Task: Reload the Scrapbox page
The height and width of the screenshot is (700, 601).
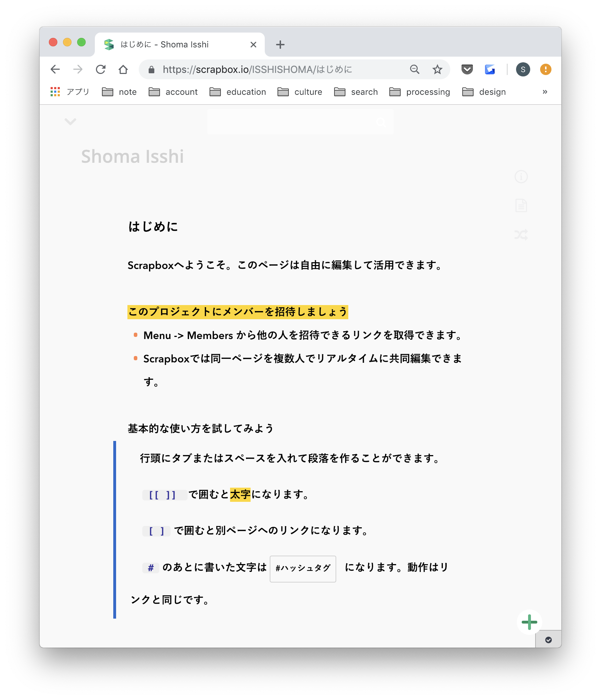Action: coord(101,69)
